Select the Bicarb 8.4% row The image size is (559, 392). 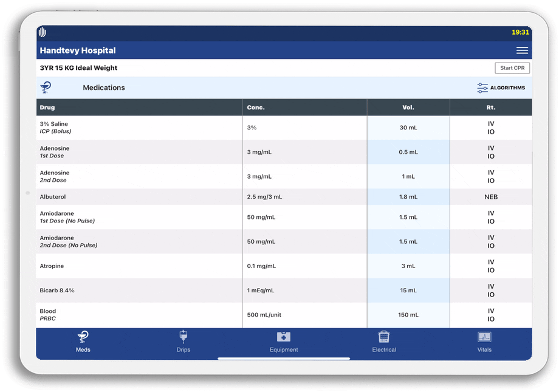tap(139, 291)
